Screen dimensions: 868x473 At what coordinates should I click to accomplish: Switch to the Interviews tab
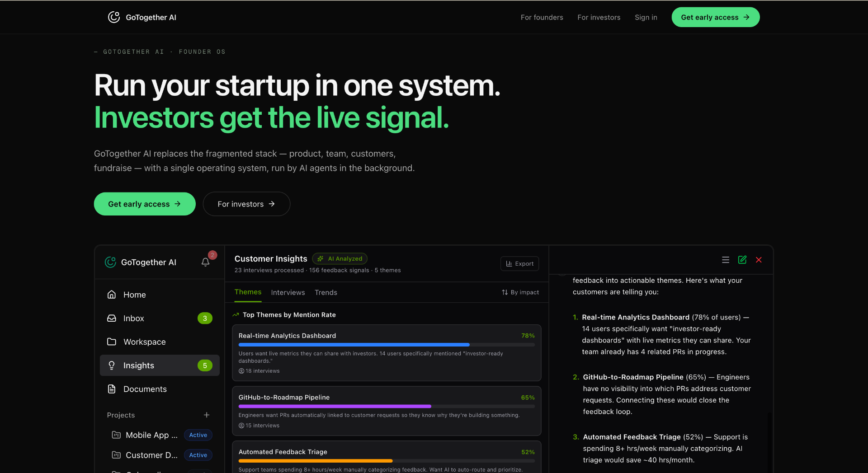tap(288, 292)
